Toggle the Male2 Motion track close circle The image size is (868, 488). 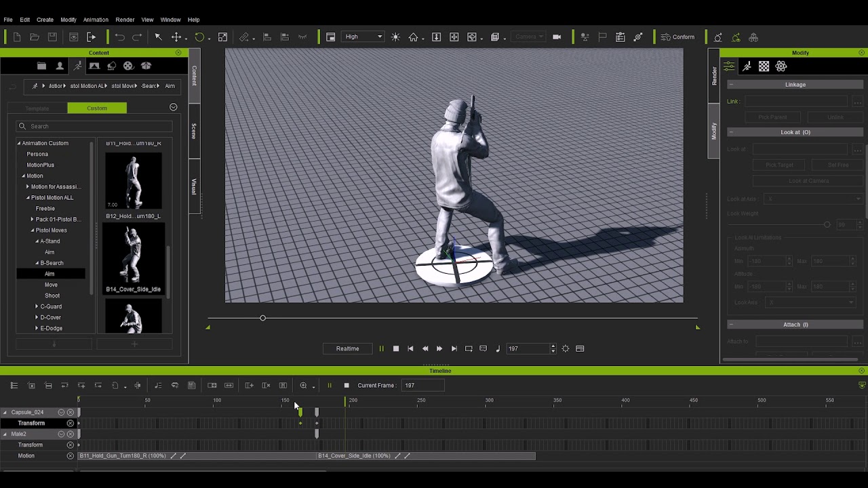pos(70,456)
